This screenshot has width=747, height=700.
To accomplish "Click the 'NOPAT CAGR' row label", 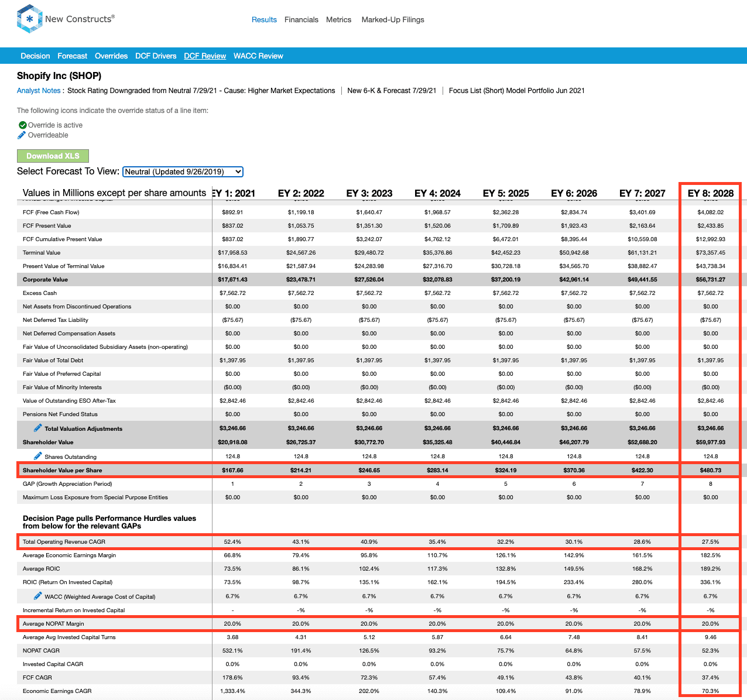I will (x=41, y=651).
